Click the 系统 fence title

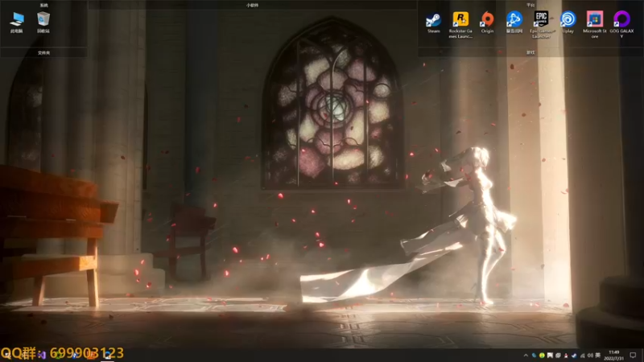click(x=43, y=6)
